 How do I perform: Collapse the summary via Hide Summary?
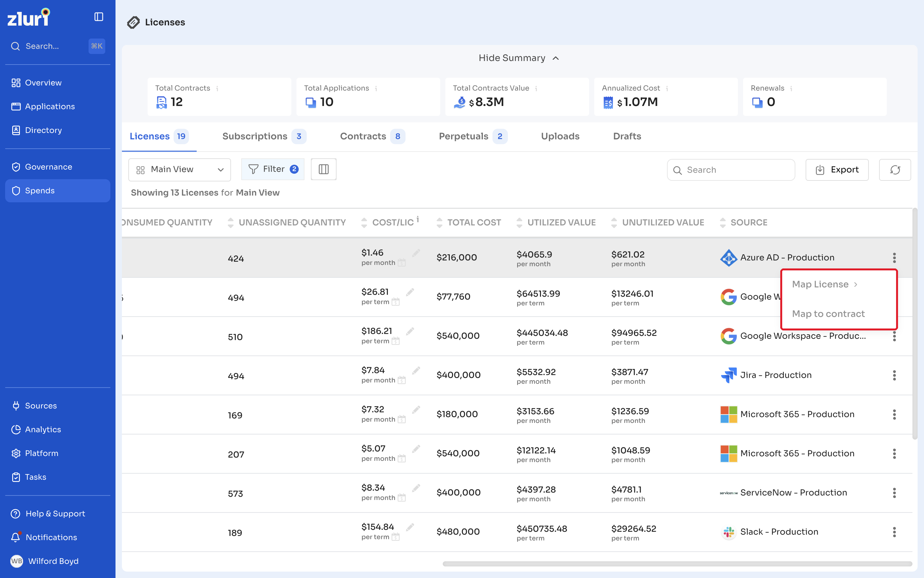point(519,58)
